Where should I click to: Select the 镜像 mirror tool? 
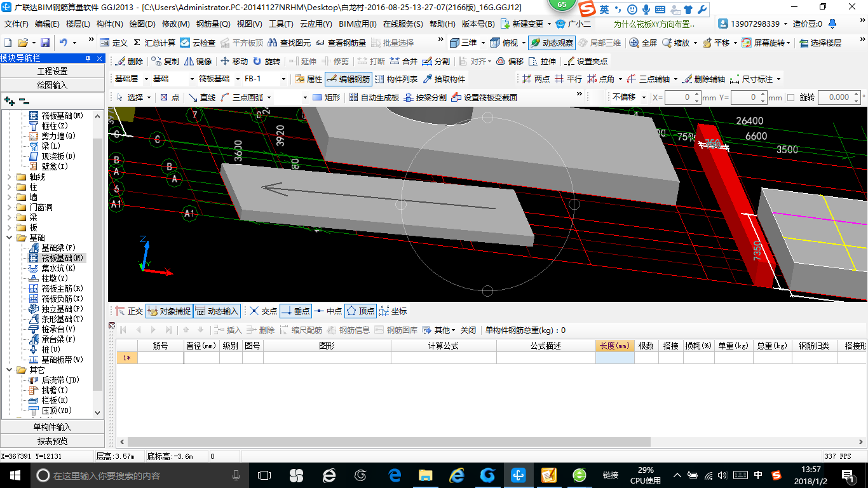click(x=198, y=61)
